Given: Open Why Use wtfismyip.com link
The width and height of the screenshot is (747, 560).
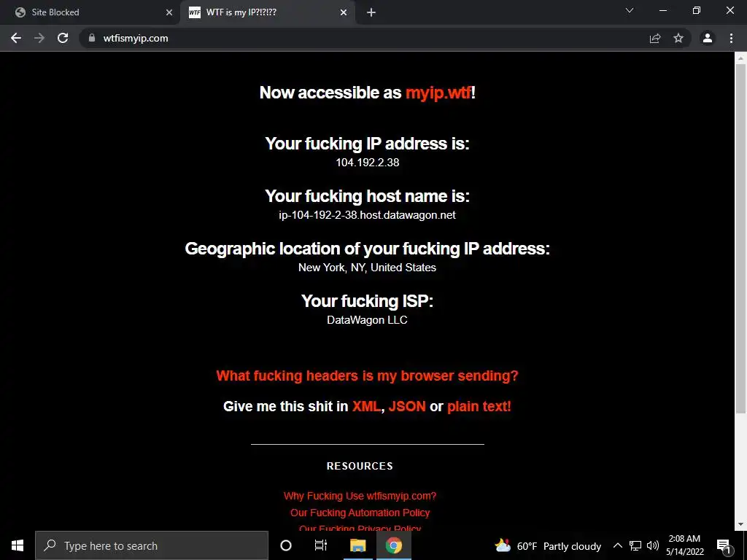Looking at the screenshot, I should click(x=360, y=496).
